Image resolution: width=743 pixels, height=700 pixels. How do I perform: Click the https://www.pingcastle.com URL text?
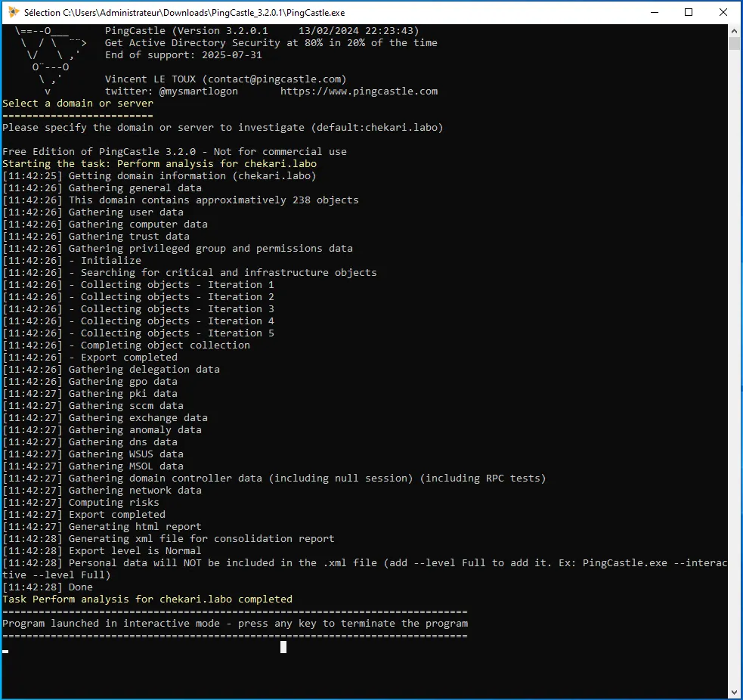point(358,91)
